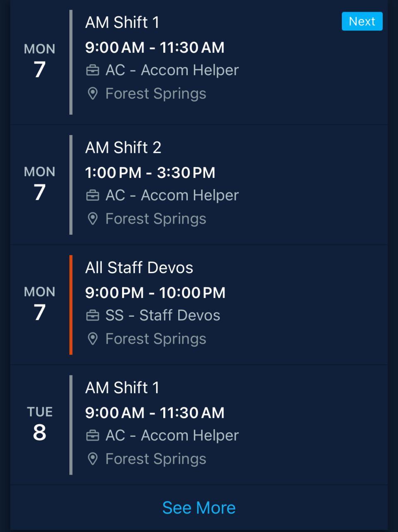Select SS - Staff Devos role text

(x=163, y=315)
